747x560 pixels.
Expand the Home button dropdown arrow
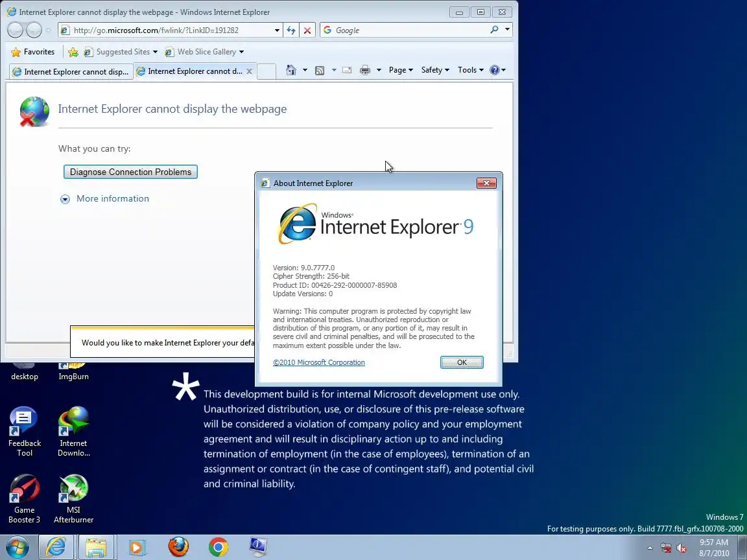305,71
